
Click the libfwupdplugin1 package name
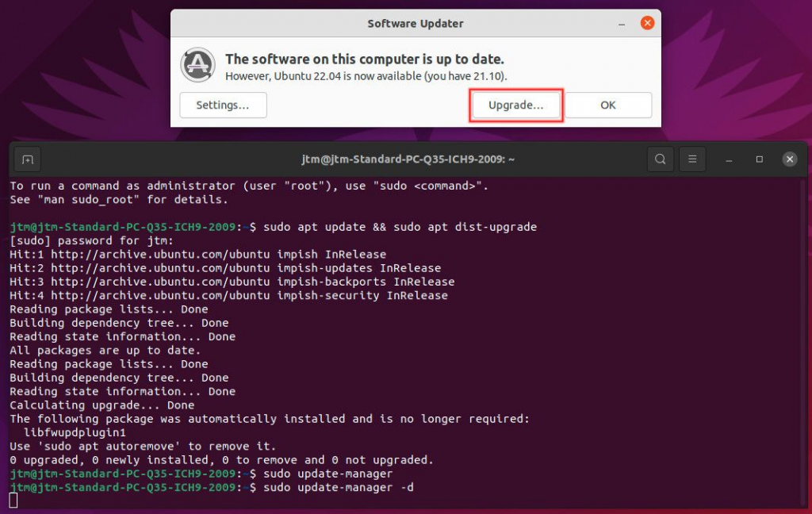(x=75, y=432)
